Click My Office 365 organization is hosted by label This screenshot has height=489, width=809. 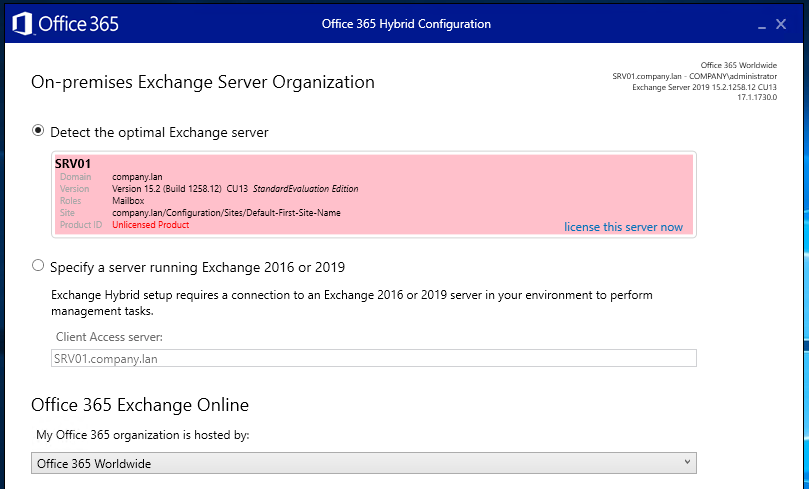143,435
